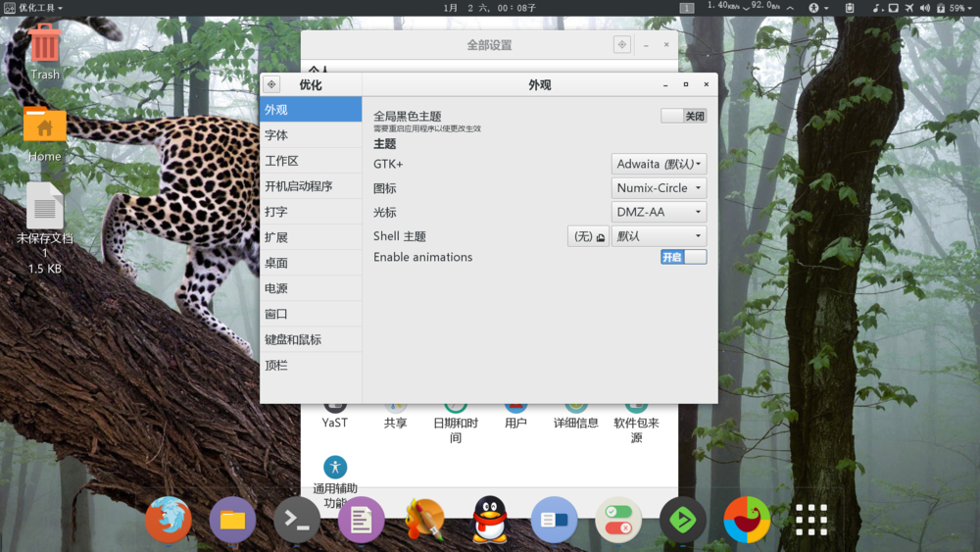Switch to the 工作区 sidebar tab
The width and height of the screenshot is (980, 552).
coord(311,161)
